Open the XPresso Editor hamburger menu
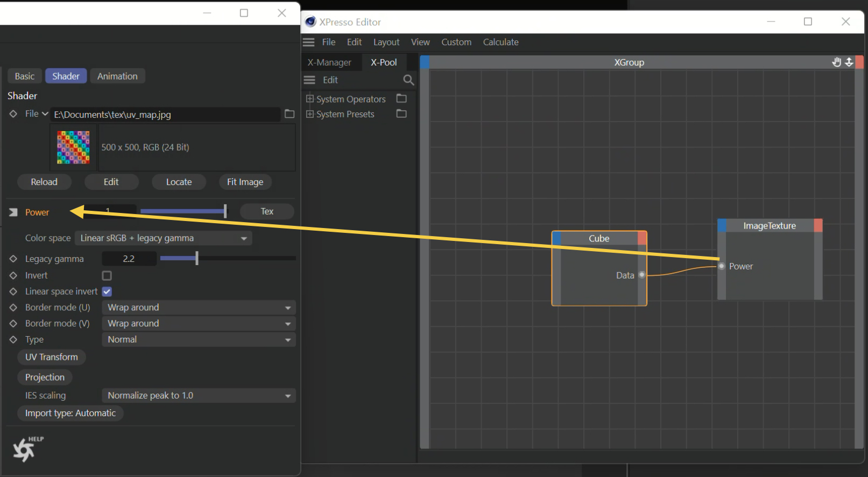The image size is (868, 477). [308, 42]
